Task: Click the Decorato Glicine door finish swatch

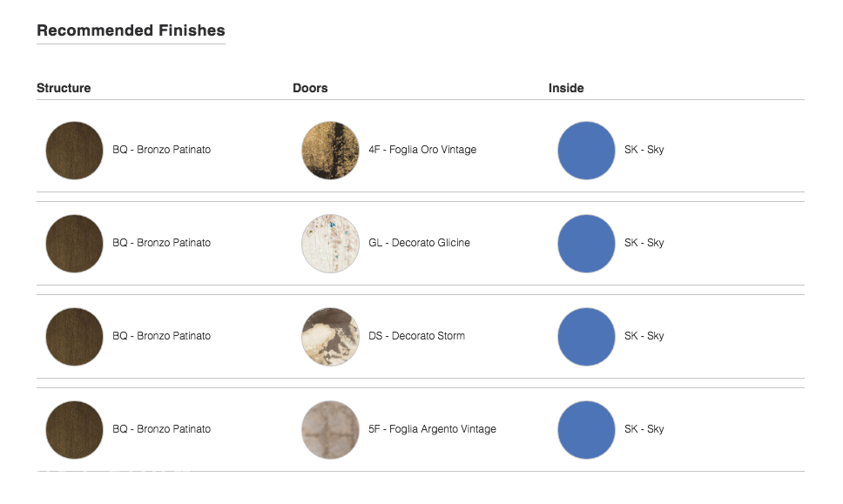Action: pyautogui.click(x=330, y=244)
